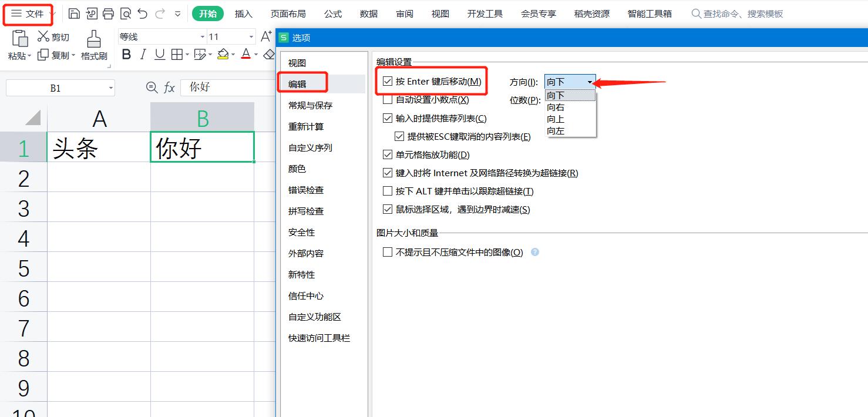
Task: Click the highlight fill color icon
Action: (223, 55)
